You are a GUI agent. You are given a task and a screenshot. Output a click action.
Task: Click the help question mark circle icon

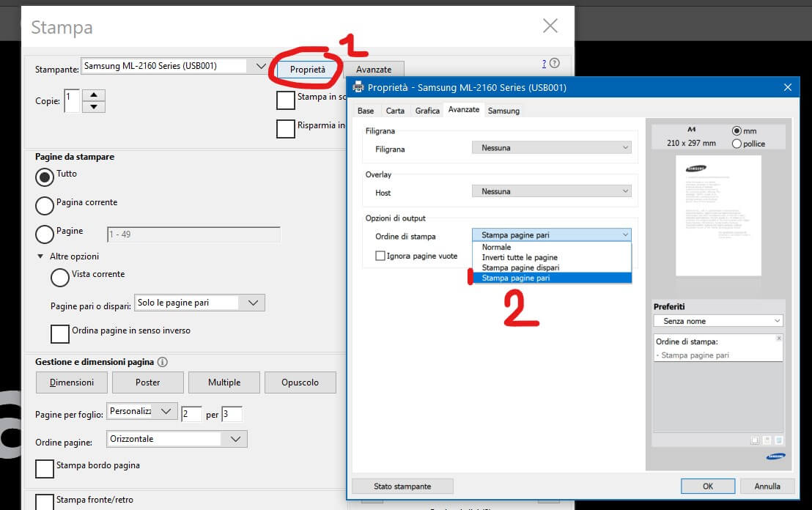(554, 64)
